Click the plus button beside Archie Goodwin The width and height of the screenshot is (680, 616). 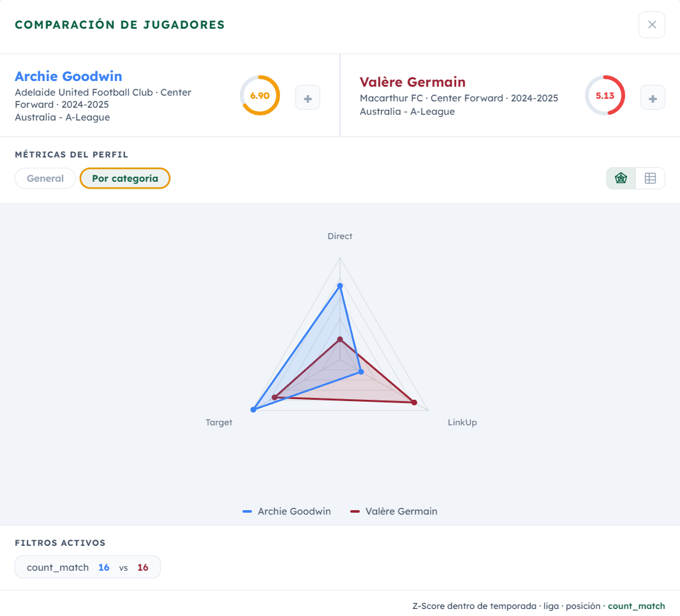(307, 98)
